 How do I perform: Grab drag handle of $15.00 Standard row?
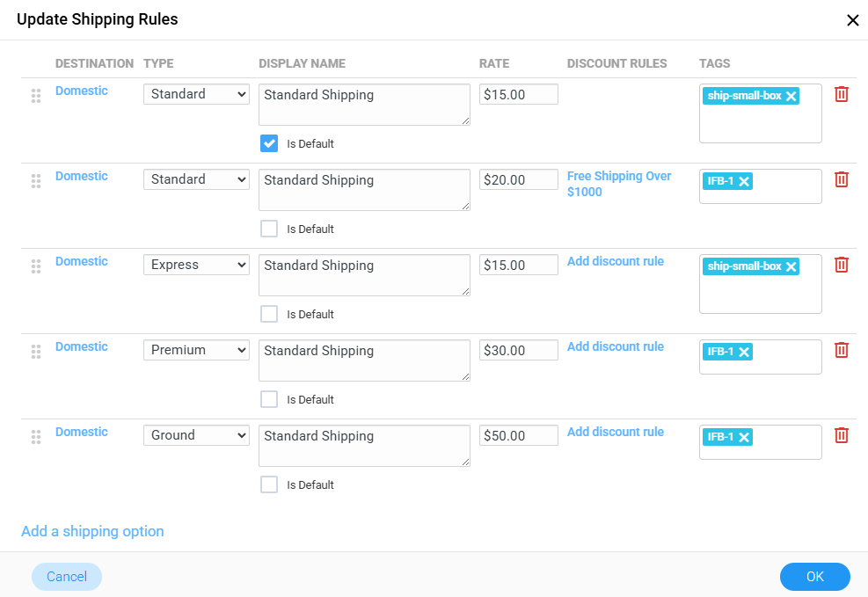point(36,96)
